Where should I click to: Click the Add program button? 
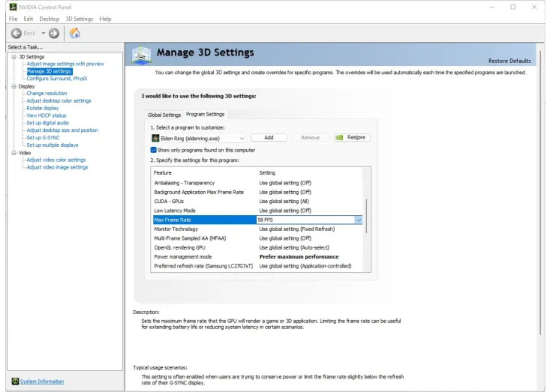click(269, 138)
